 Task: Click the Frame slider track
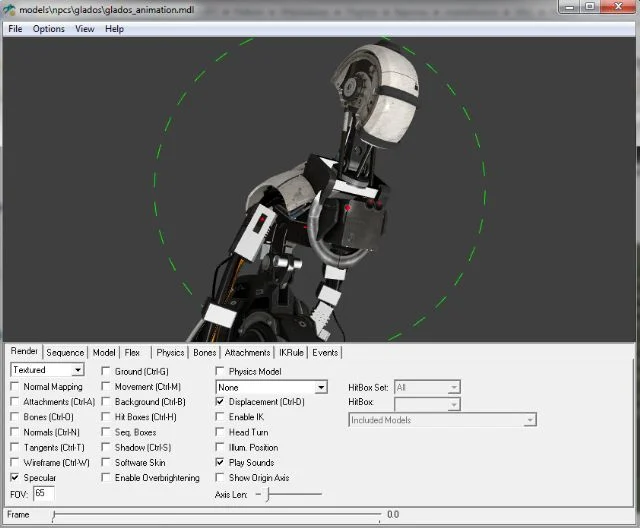(216, 515)
